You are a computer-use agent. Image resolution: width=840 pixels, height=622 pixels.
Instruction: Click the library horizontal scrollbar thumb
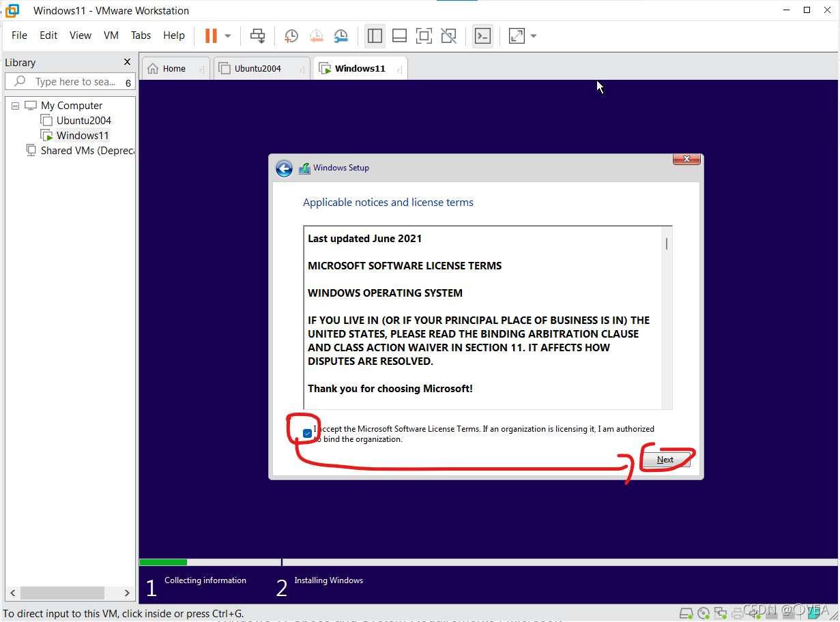tap(61, 593)
